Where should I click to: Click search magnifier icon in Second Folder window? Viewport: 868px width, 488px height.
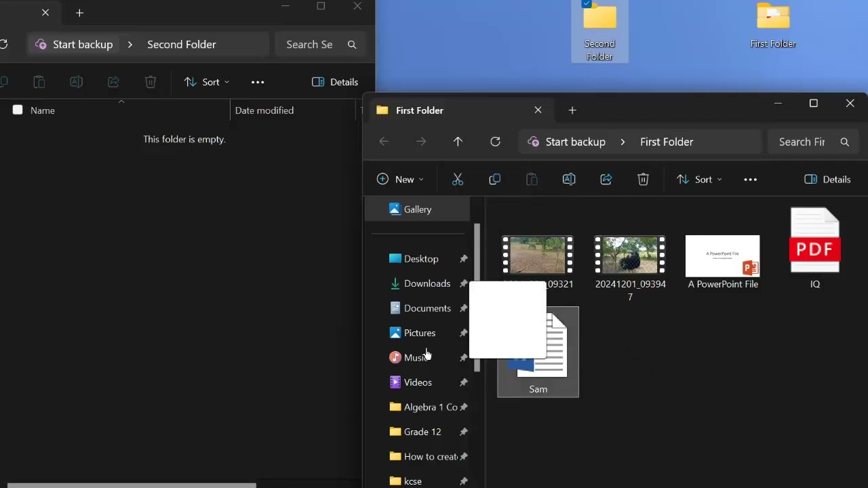pos(351,45)
